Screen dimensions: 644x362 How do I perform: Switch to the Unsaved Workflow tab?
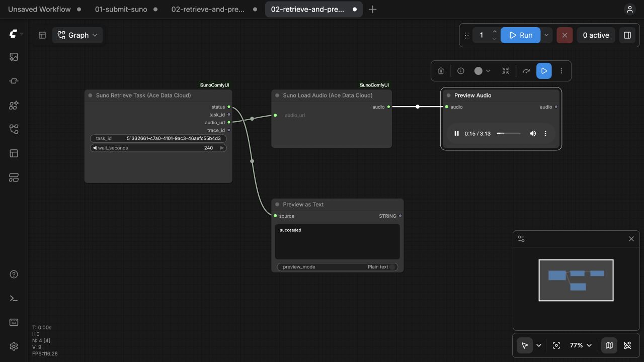[x=44, y=9]
